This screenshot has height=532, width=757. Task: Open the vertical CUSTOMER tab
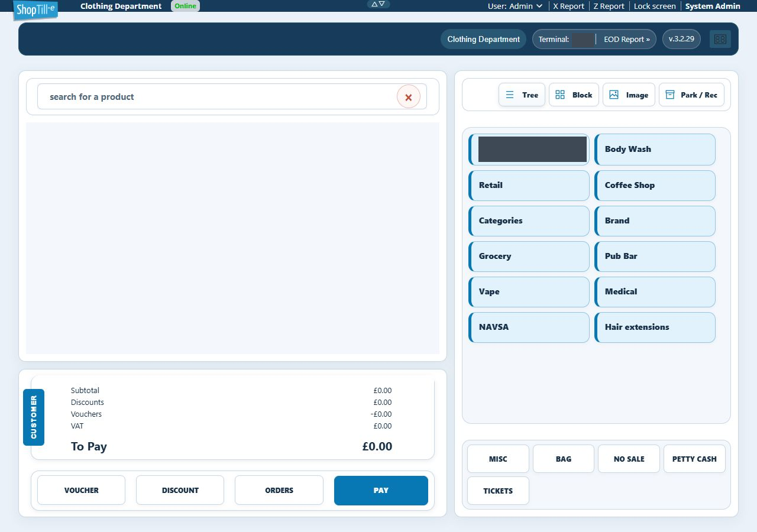[34, 417]
